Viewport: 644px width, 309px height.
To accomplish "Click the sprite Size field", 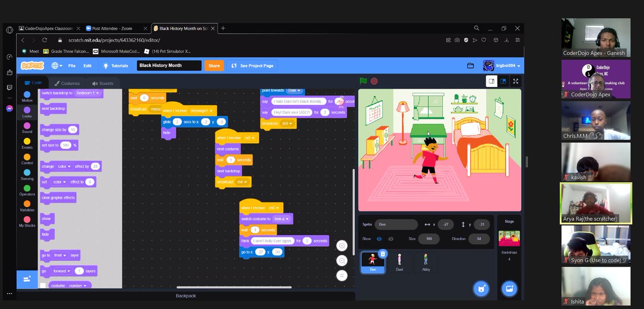I will click(428, 239).
